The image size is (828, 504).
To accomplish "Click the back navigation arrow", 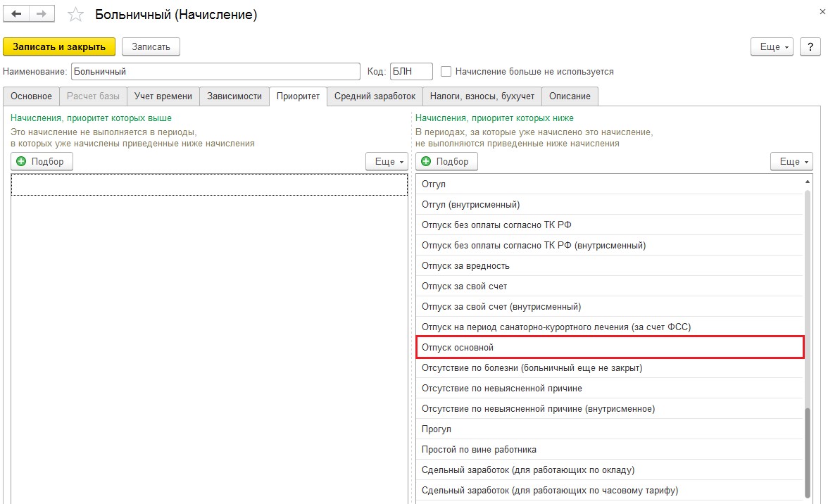I will (x=17, y=15).
